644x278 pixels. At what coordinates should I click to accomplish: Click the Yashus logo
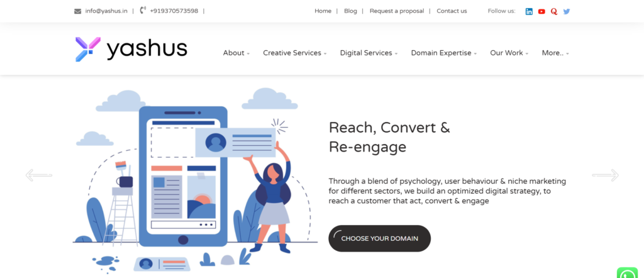(131, 49)
